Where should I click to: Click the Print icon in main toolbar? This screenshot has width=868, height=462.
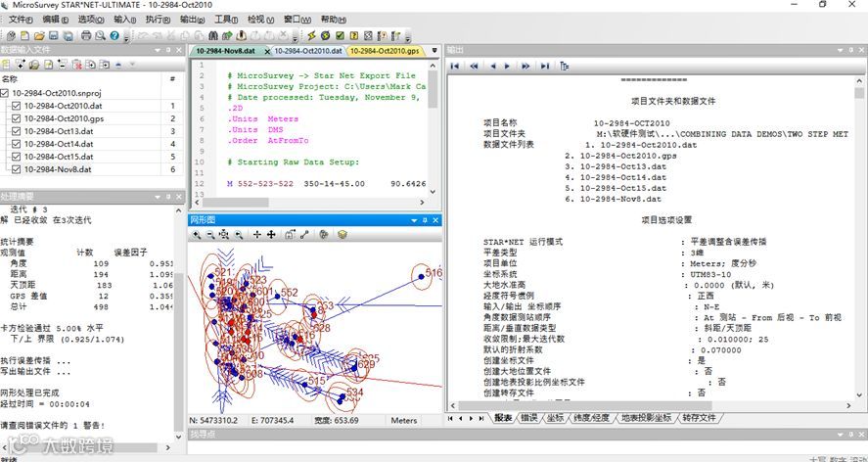[86, 36]
